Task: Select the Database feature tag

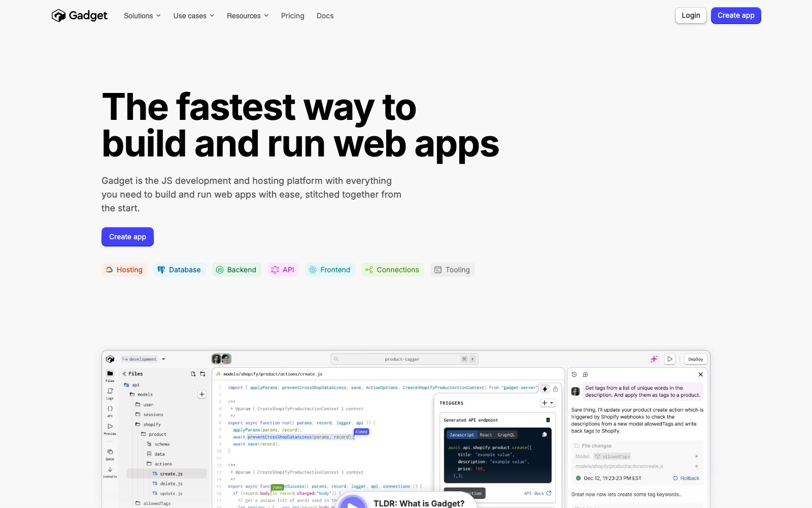Action: pyautogui.click(x=179, y=270)
